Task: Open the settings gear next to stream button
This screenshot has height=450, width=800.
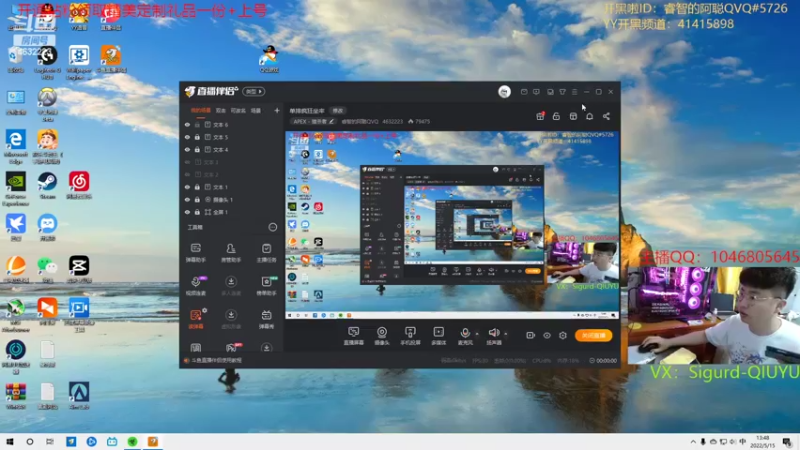Action: click(x=563, y=335)
